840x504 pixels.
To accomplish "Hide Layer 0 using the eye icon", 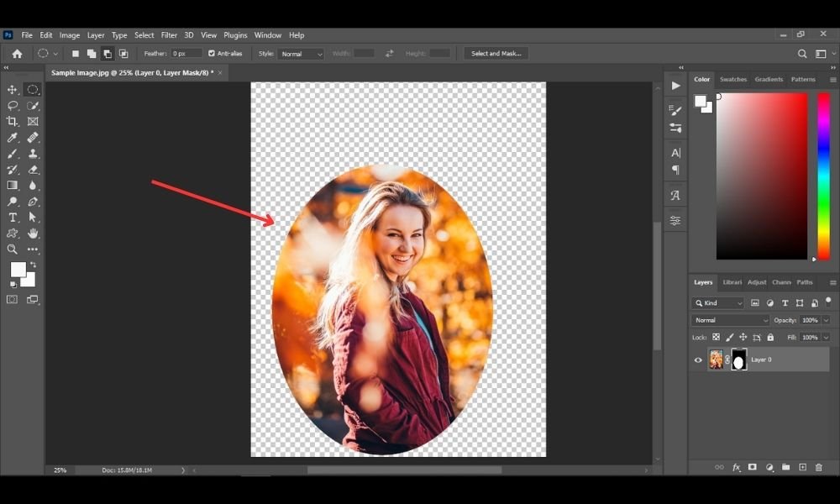I will coord(698,360).
